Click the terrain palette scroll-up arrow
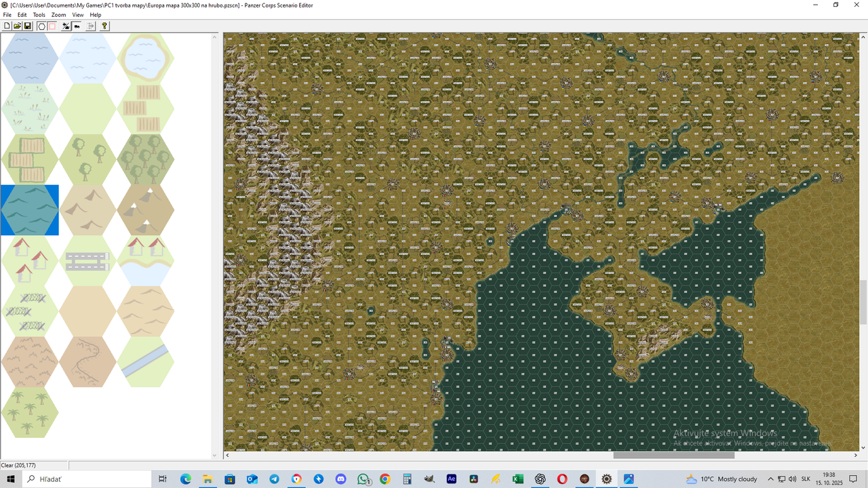Screen dimensions: 868x488 click(x=215, y=37)
